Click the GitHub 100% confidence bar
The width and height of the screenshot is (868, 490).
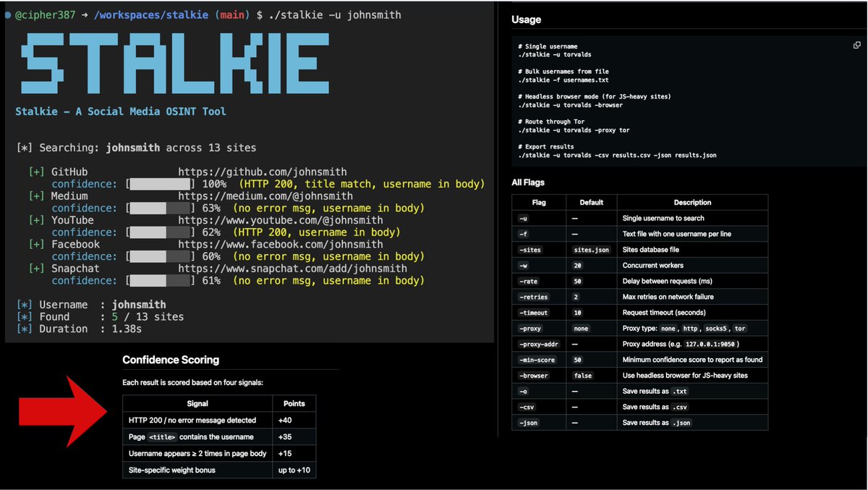pyautogui.click(x=160, y=184)
